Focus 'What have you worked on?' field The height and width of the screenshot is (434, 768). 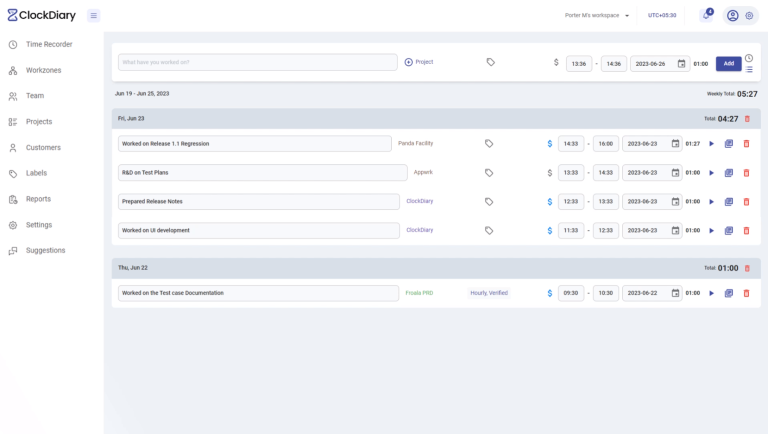tap(258, 62)
